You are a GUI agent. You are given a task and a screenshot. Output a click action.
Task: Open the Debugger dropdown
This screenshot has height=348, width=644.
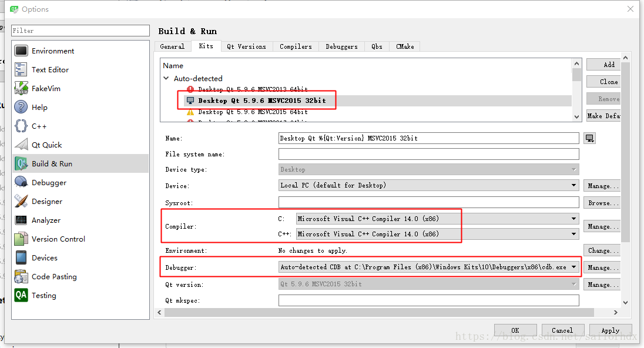[x=429, y=267]
